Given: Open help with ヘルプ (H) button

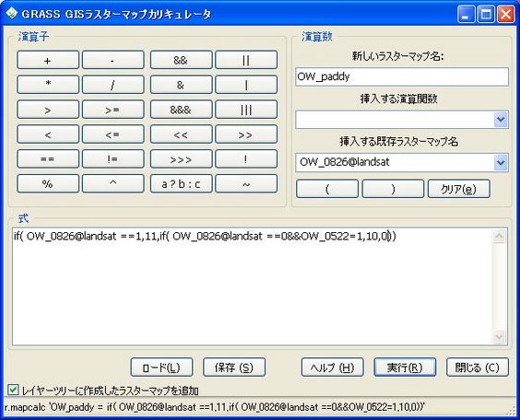Looking at the screenshot, I should click(333, 367).
